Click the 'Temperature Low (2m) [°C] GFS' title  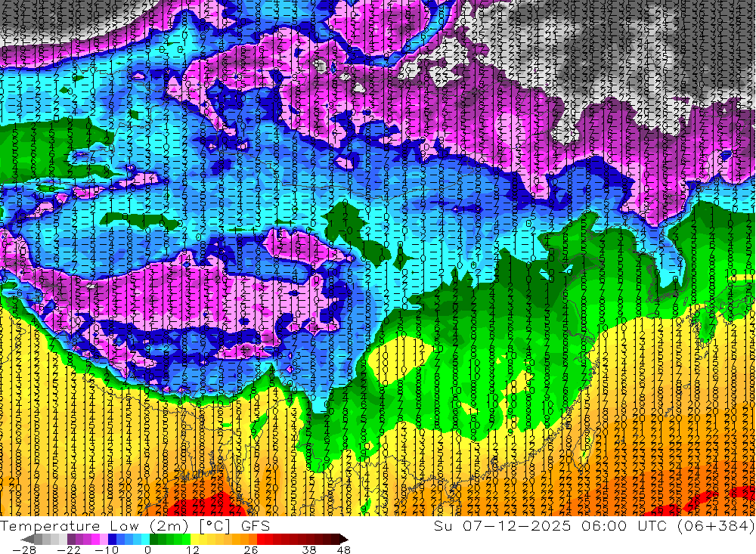(x=135, y=525)
